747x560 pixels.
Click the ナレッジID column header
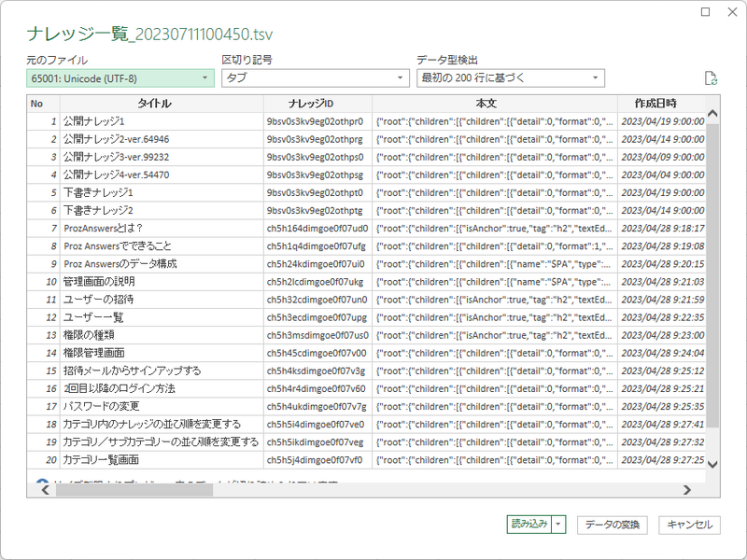(x=317, y=104)
